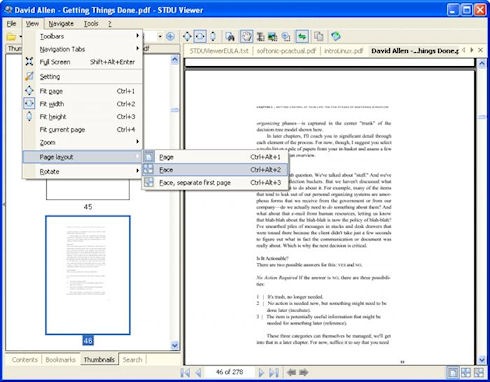Enable facing separate first page status icon
Image resolution: width=490 pixels, height=382 pixels.
click(x=479, y=372)
